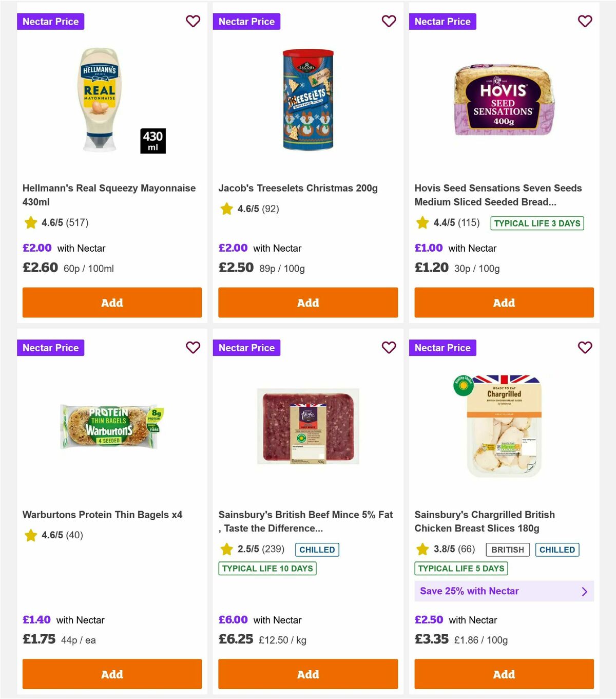Click the 430 ml size badge on mayonnaise
The image size is (616, 699).
pyautogui.click(x=152, y=141)
